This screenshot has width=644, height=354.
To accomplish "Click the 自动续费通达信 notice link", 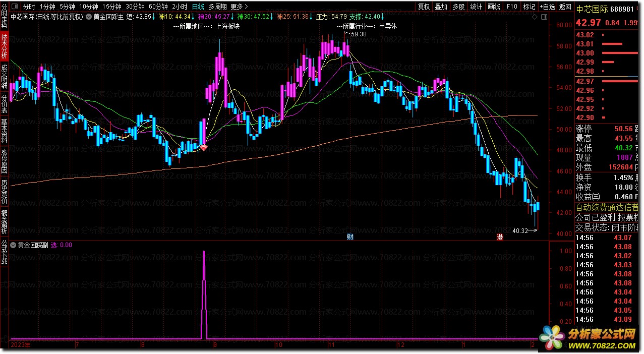I will pos(607,208).
